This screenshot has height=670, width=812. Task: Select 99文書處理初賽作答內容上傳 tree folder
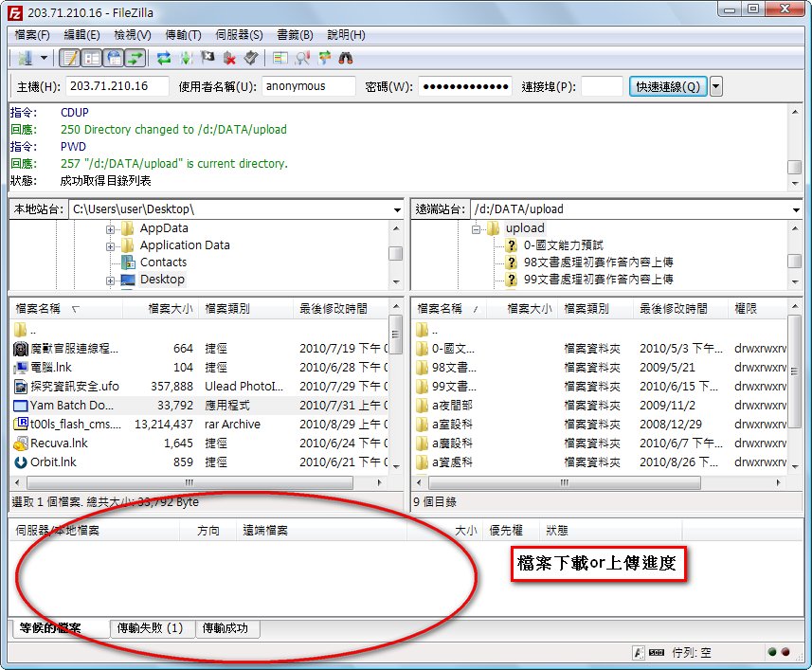[x=598, y=279]
